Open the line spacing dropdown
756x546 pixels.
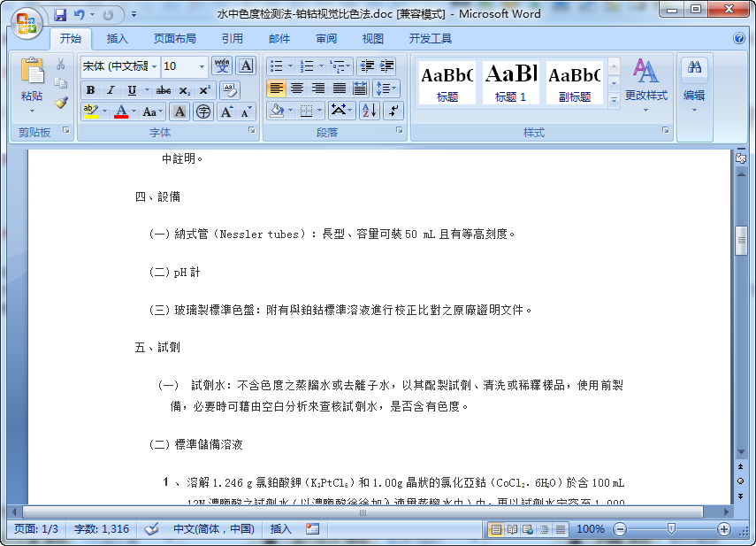[386, 88]
